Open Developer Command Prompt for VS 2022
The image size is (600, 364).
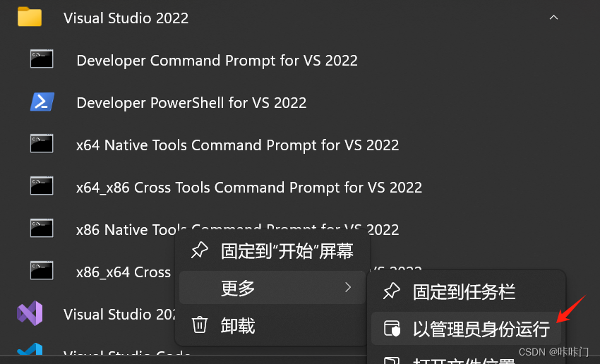217,61
